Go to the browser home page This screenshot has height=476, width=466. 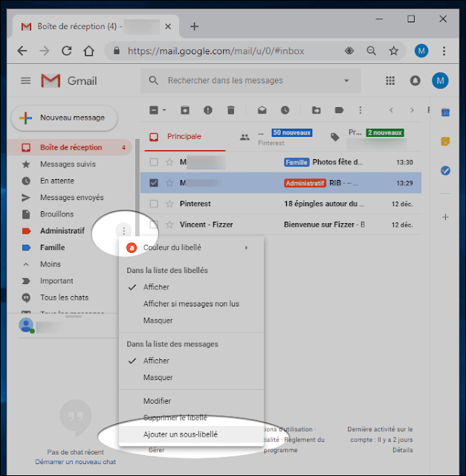pyautogui.click(x=89, y=51)
